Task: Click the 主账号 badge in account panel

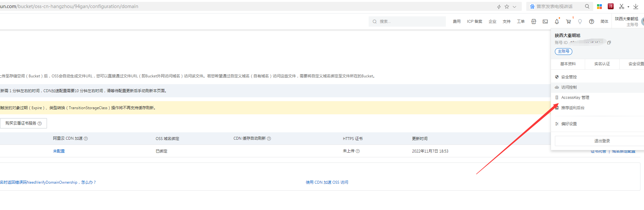Action: pyautogui.click(x=564, y=51)
